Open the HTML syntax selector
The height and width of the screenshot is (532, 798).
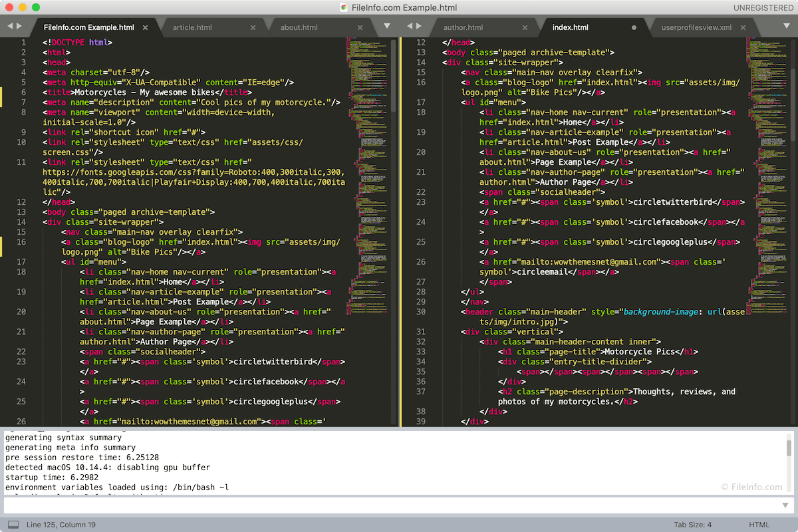coord(759,525)
